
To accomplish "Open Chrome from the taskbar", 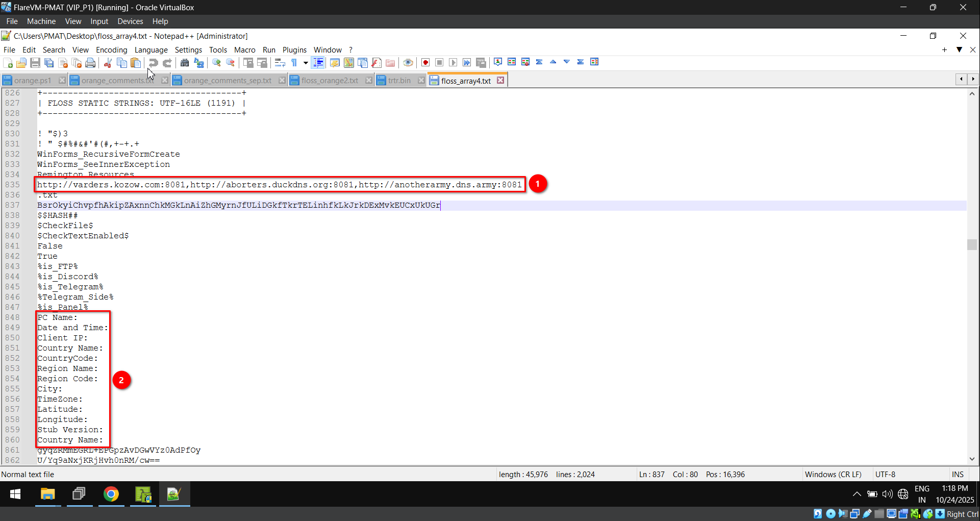I will point(111,494).
